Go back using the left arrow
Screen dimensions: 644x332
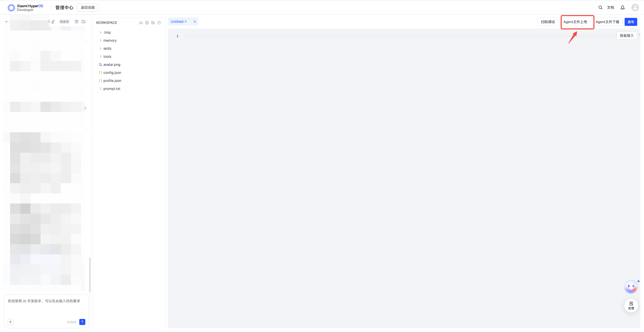(x=7, y=22)
